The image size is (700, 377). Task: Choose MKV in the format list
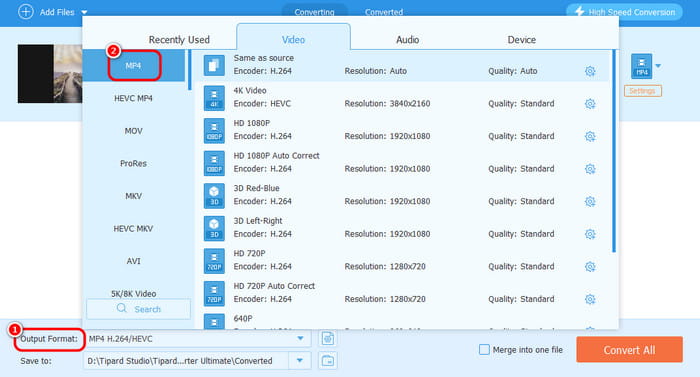tap(133, 196)
